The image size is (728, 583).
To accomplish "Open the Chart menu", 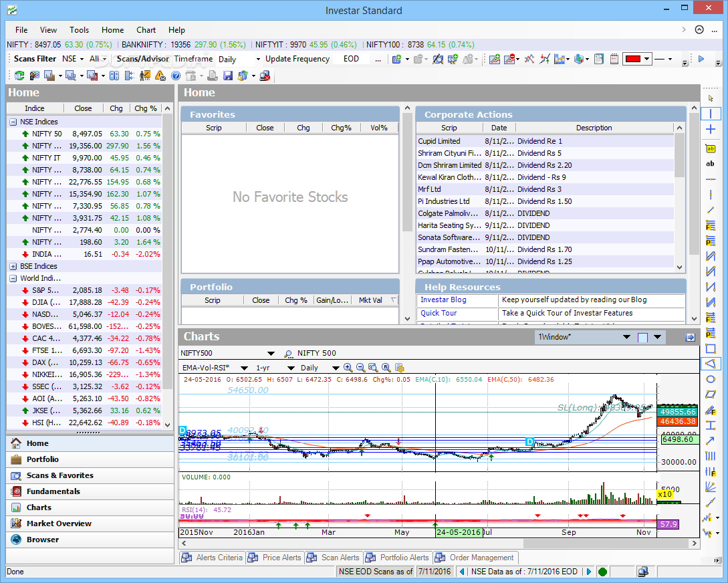I will (x=146, y=29).
